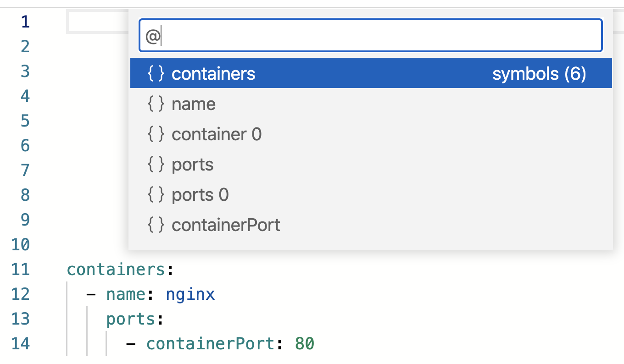Click the braces icon beside ports 0
The width and height of the screenshot is (624, 364).
[x=156, y=195]
